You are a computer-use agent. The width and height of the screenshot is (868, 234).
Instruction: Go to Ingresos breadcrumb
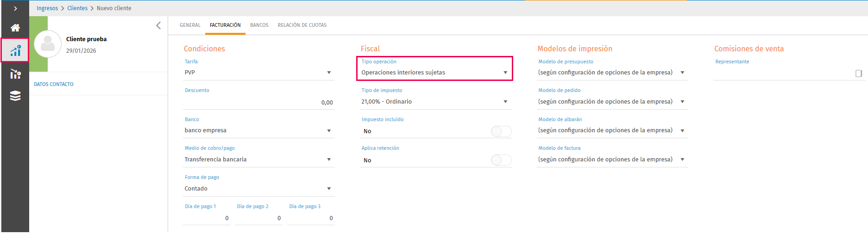[x=47, y=8]
